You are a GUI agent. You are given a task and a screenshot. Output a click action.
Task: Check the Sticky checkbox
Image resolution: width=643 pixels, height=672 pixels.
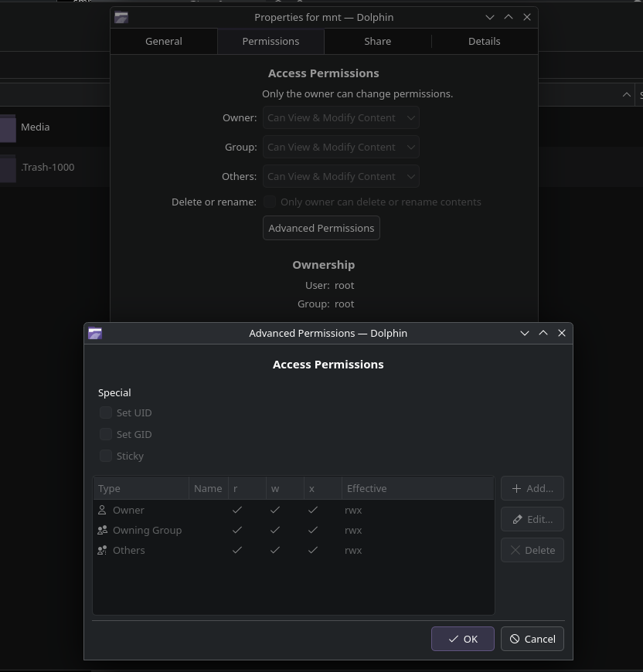106,456
